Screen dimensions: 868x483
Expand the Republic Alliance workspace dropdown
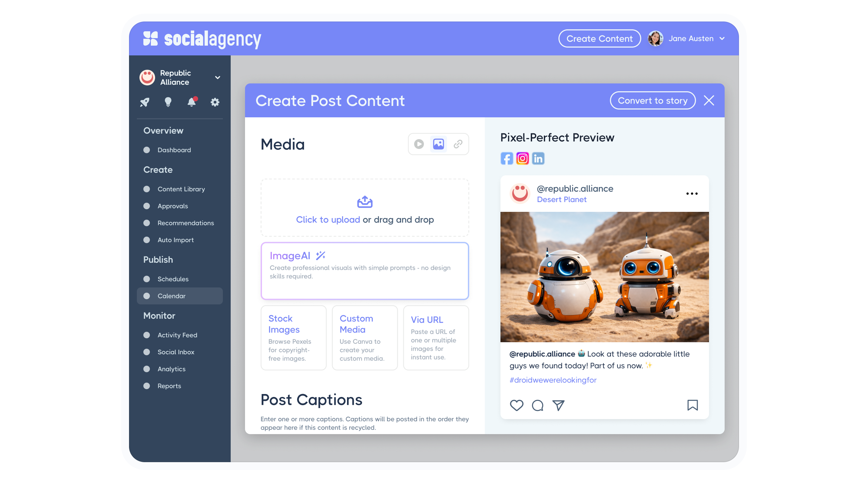(x=218, y=78)
